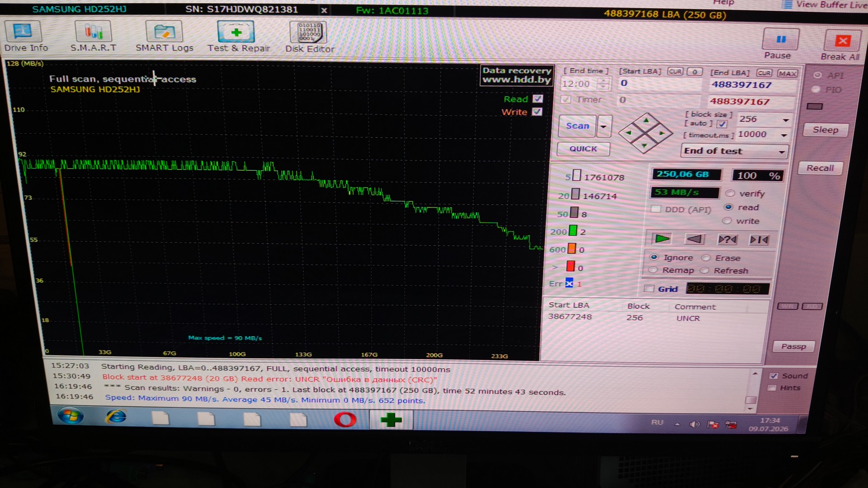868x488 pixels.
Task: Click the Sleep button
Action: click(826, 130)
